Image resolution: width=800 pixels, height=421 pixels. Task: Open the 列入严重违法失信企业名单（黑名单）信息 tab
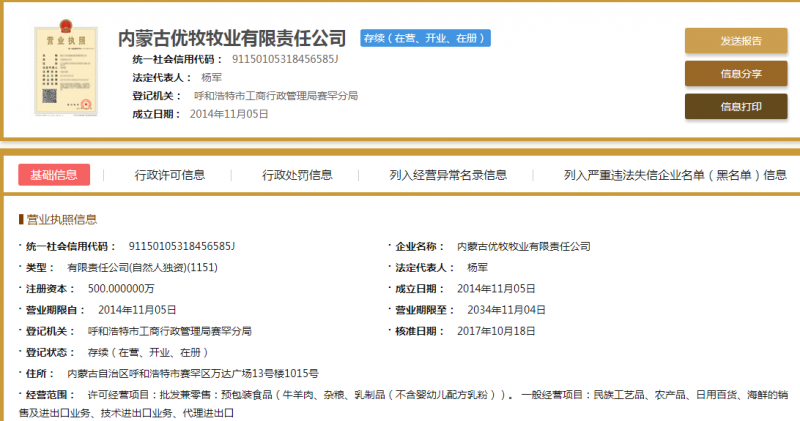click(x=675, y=175)
